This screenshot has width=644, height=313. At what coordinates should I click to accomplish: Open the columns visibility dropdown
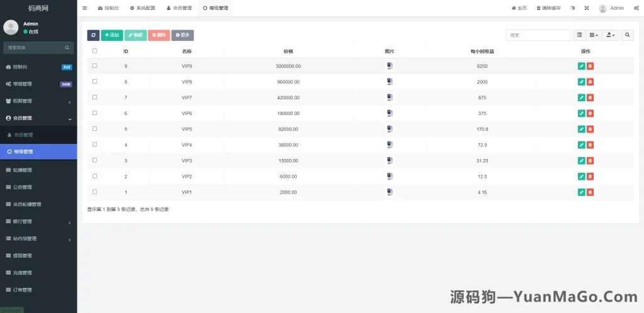click(594, 35)
